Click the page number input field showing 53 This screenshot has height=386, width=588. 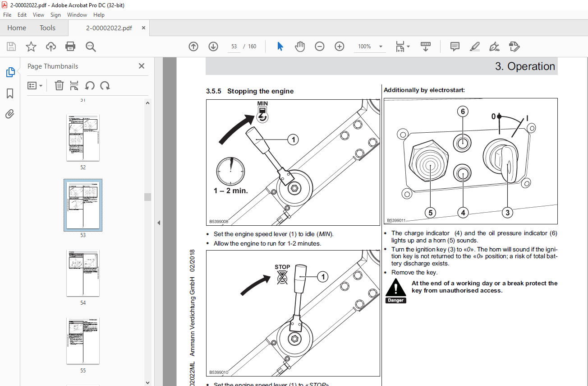click(x=234, y=47)
